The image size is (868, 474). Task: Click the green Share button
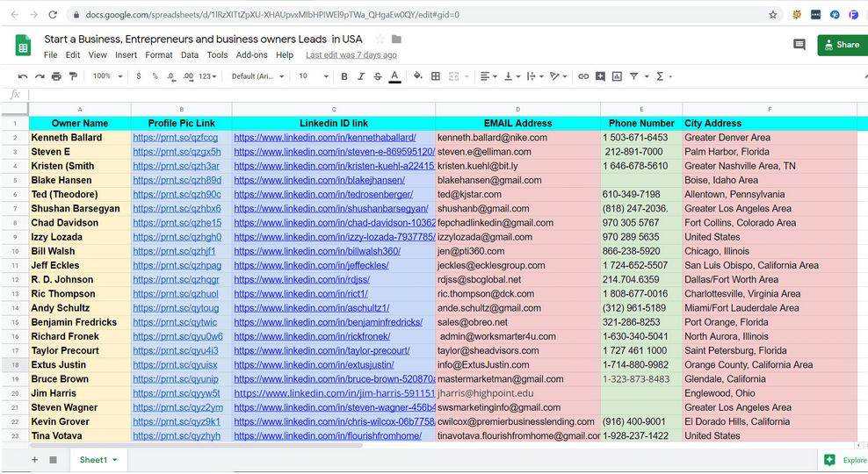(x=841, y=45)
